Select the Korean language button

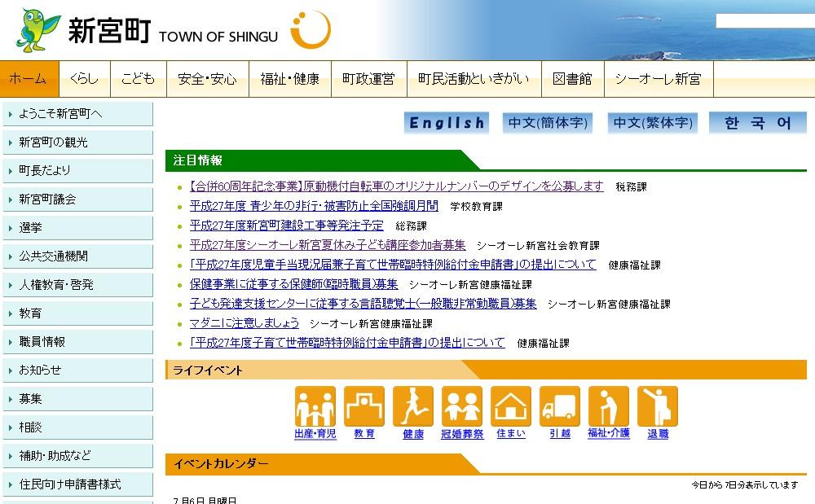pos(757,123)
